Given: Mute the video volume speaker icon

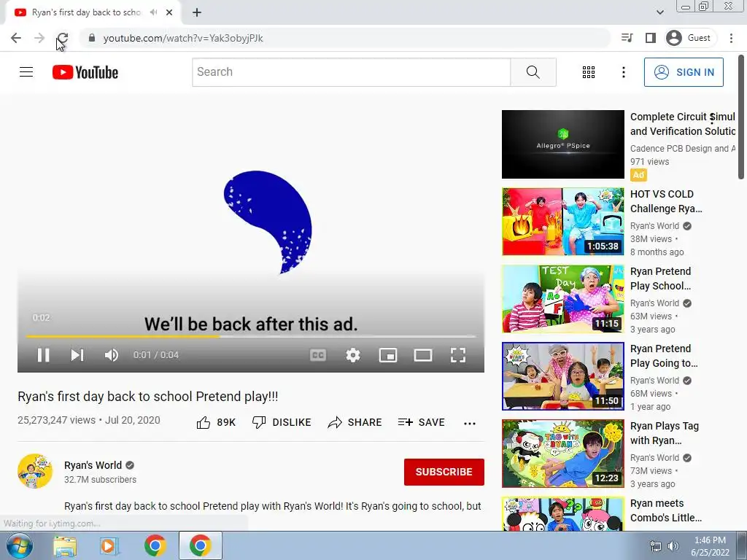Looking at the screenshot, I should tap(112, 355).
